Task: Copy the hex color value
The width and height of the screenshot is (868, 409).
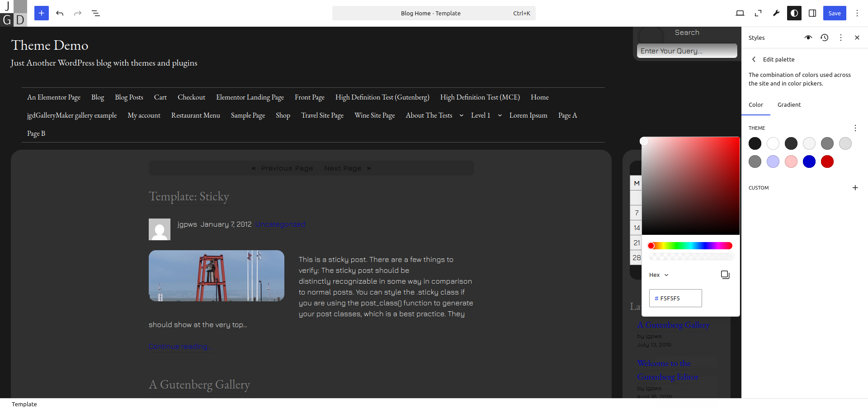Action: click(x=725, y=275)
